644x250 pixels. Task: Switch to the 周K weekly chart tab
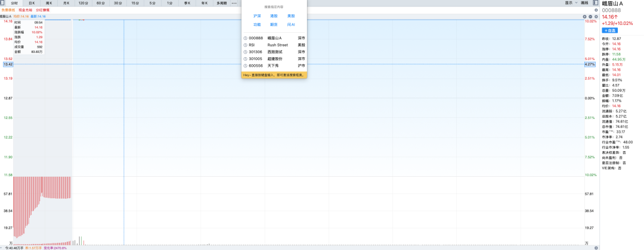[49, 3]
